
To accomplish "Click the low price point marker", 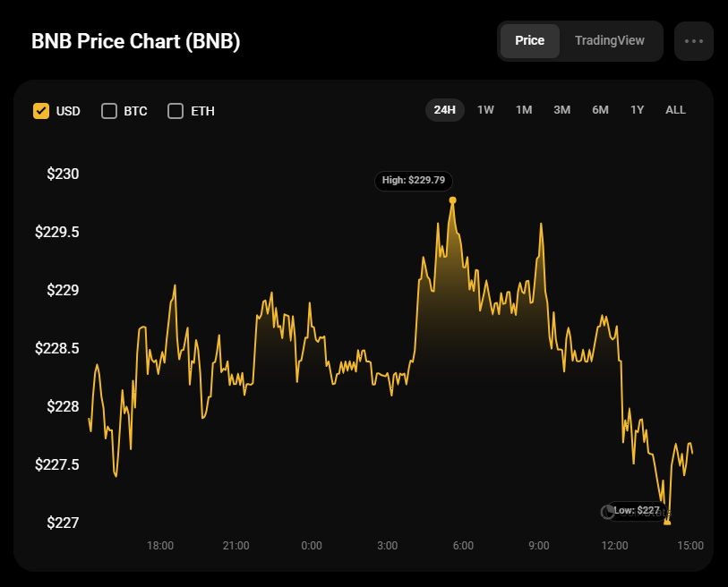I will (666, 521).
